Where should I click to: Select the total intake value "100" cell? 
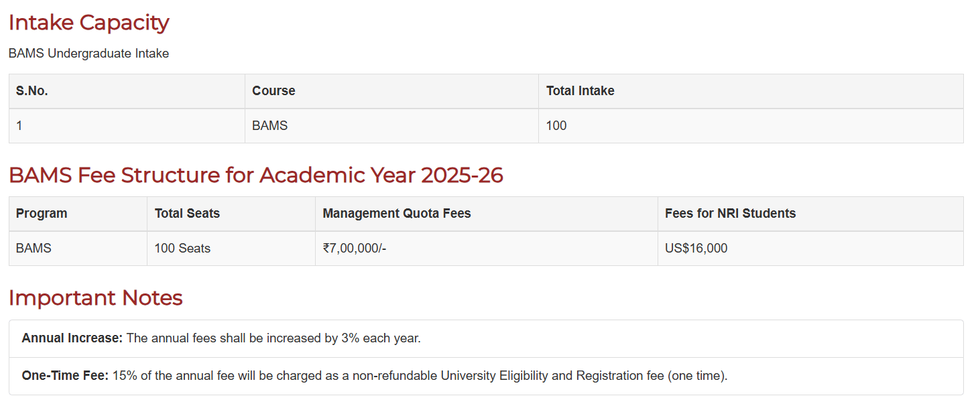pyautogui.click(x=556, y=126)
